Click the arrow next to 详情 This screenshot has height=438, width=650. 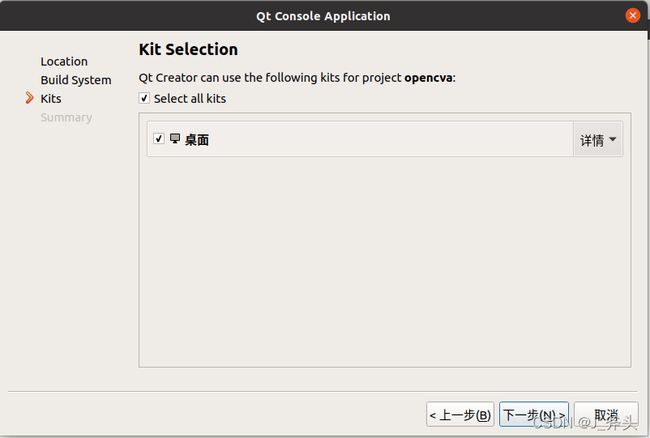[x=613, y=139]
